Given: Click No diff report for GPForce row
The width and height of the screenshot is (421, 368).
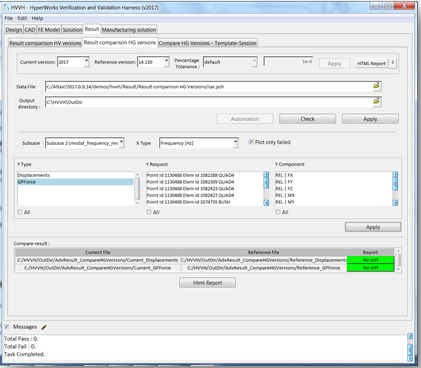Looking at the screenshot, I should (x=370, y=268).
